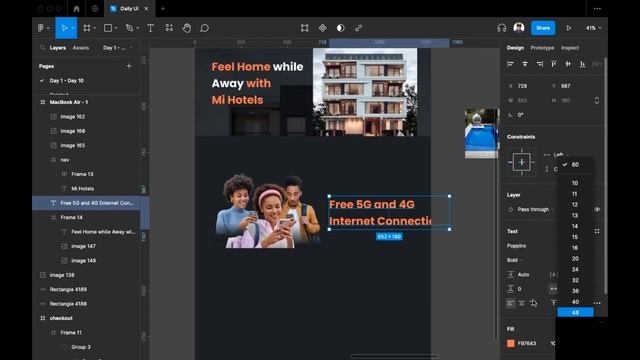Click the Align horizontal centers icon
The height and width of the screenshot is (360, 640).
coord(525,64)
